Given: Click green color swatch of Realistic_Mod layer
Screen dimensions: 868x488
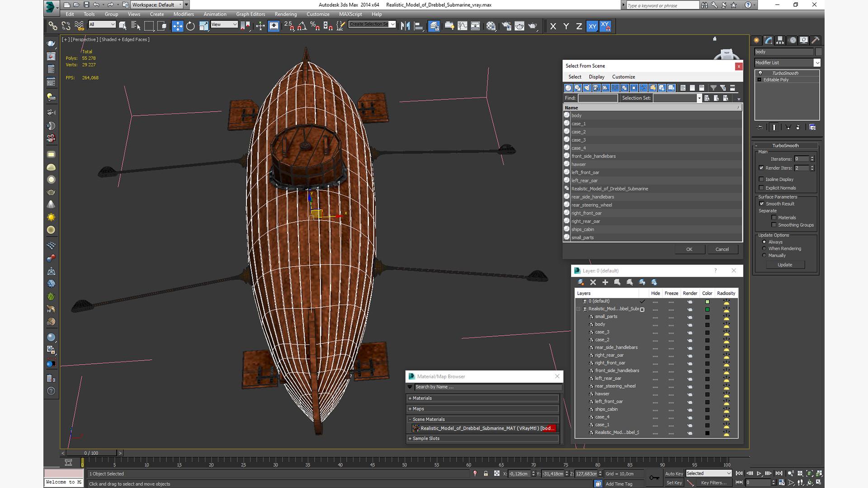Looking at the screenshot, I should [x=707, y=310].
